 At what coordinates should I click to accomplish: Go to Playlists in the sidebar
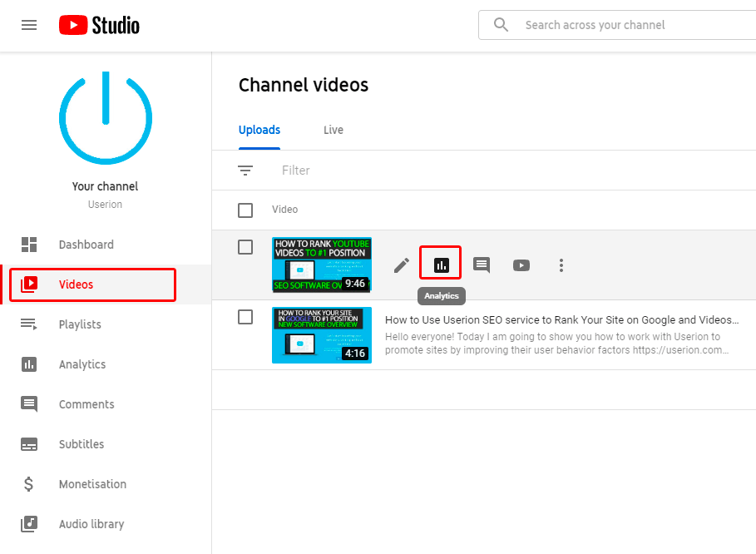pos(80,324)
